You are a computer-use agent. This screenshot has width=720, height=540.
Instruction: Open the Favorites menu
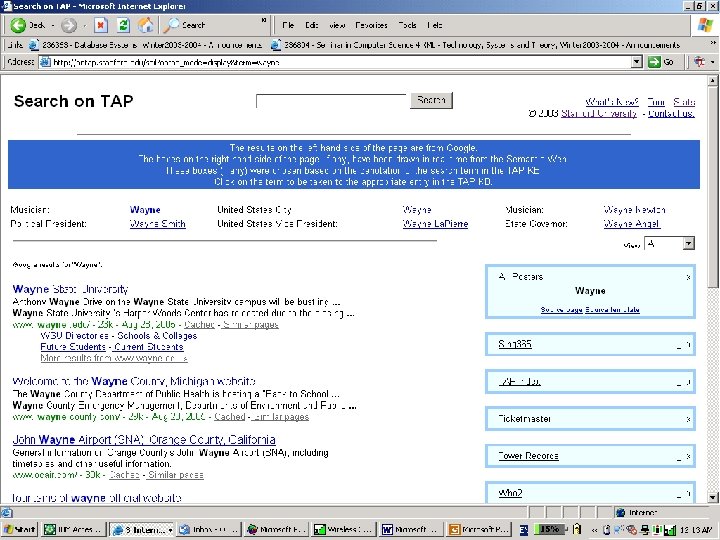point(371,25)
